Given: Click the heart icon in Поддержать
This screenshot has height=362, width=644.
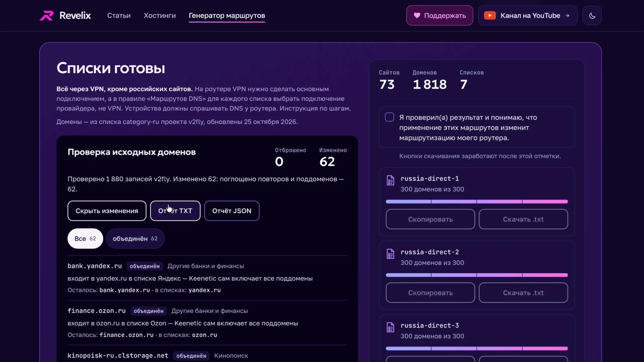Looking at the screenshot, I should coord(417,16).
